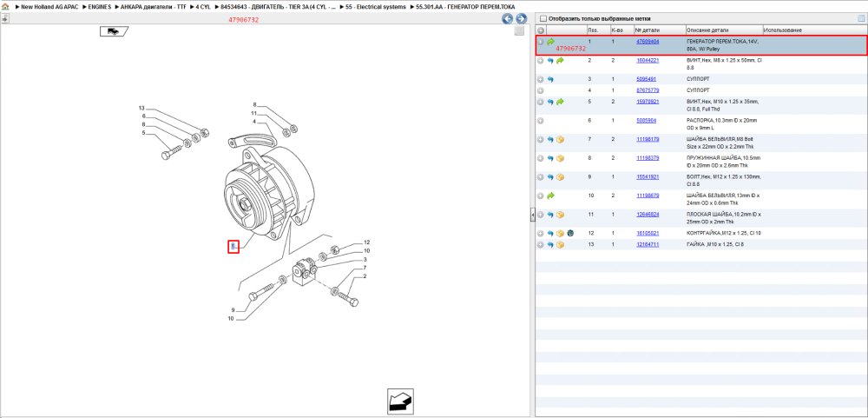
Task: Open the previous illustration with left arrow
Action: click(507, 19)
